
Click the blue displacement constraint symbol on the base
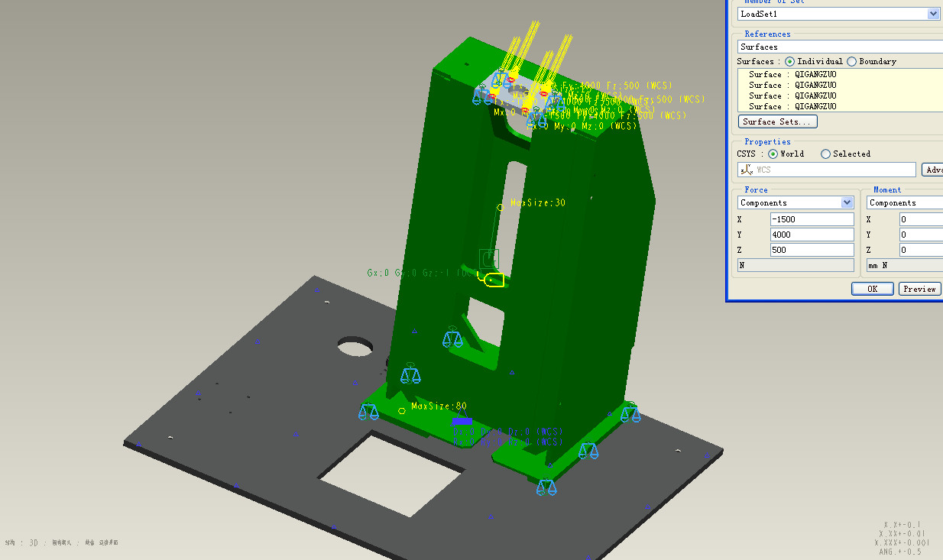(x=462, y=421)
